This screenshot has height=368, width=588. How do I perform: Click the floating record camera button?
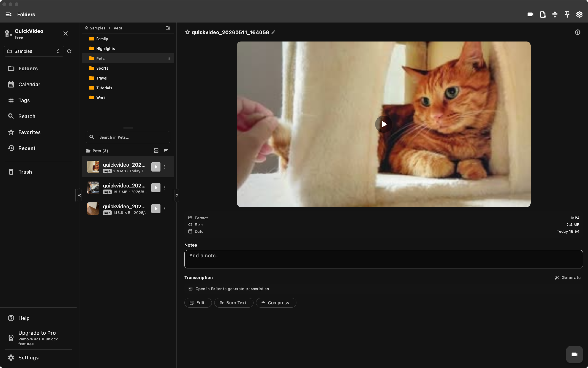[x=574, y=354]
